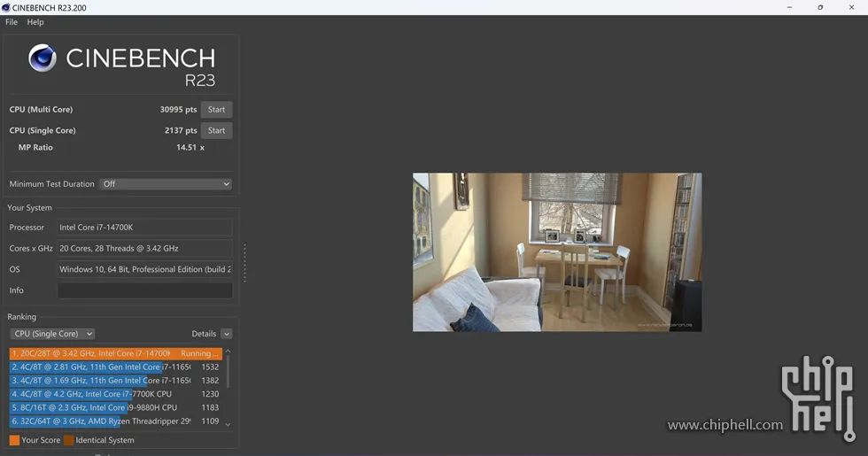868x456 pixels.
Task: Select ranking row 3 with score 1382
Action: coord(116,380)
